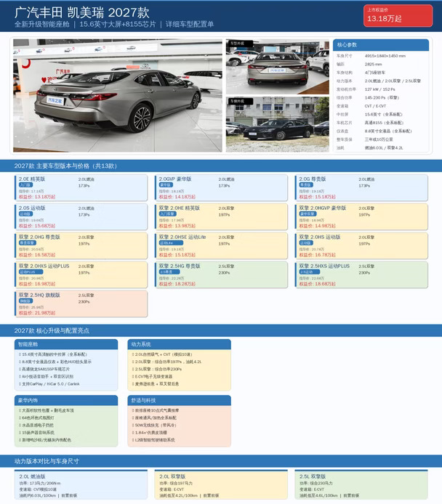Click 权益价 13.18万起 in the 2.0E card
Screen dimensions: 442x504
(x=37, y=197)
